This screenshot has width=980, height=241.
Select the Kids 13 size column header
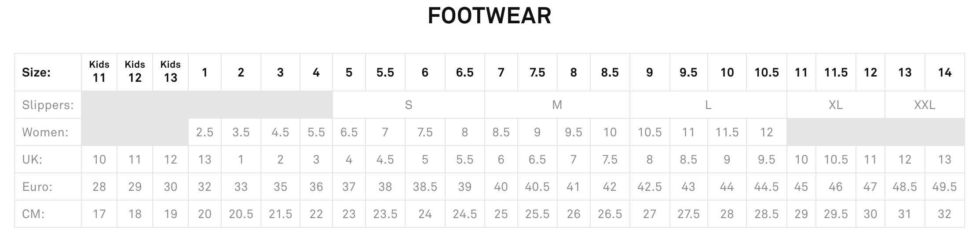[x=170, y=72]
